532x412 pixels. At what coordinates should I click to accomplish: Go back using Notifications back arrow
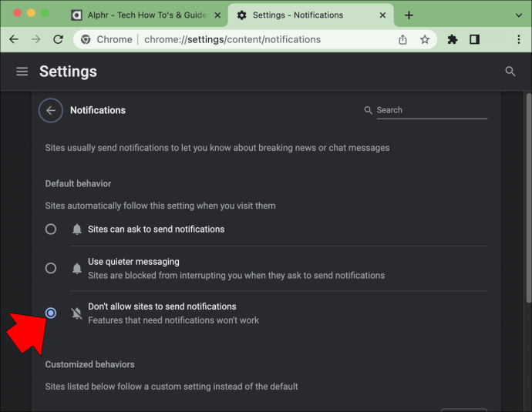tap(51, 110)
